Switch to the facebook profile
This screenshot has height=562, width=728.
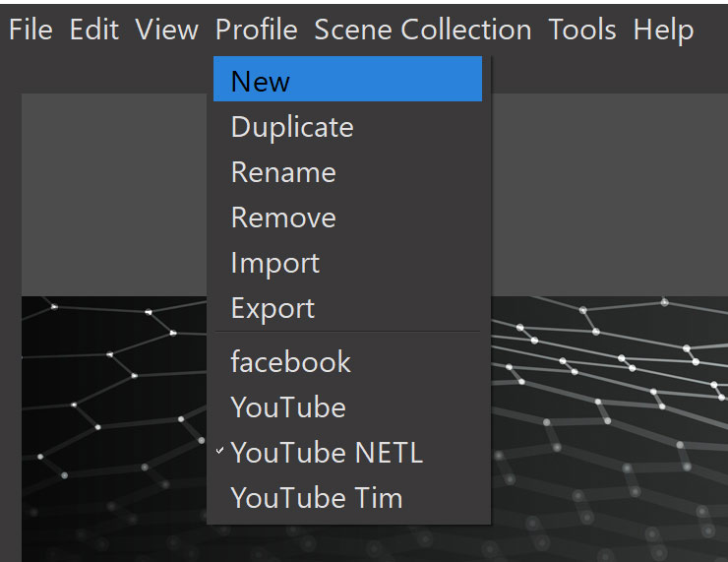click(290, 362)
